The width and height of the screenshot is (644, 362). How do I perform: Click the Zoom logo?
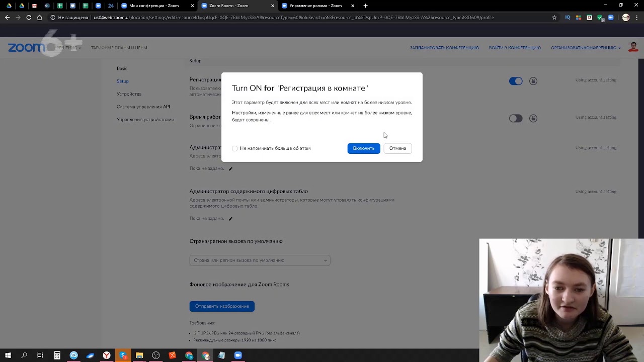coord(27,47)
